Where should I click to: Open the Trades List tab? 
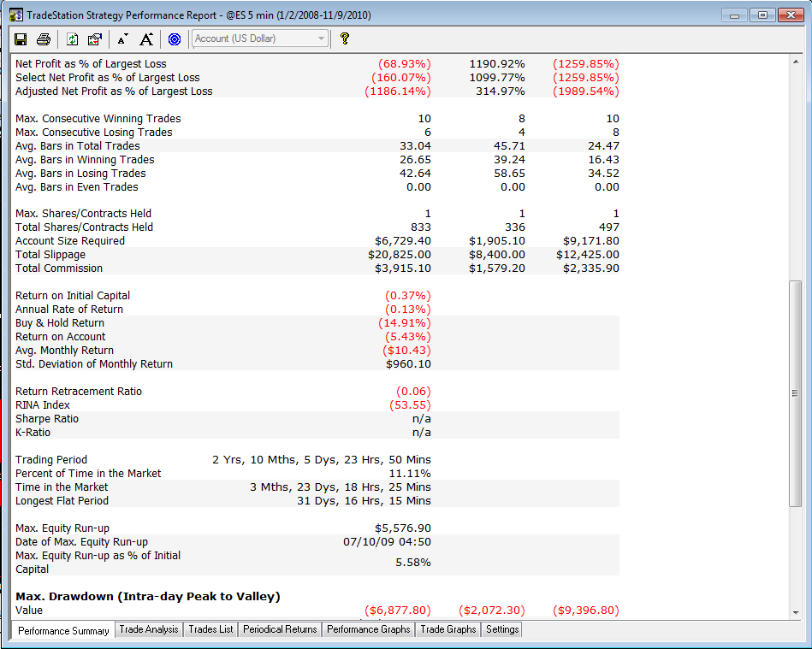click(x=210, y=629)
